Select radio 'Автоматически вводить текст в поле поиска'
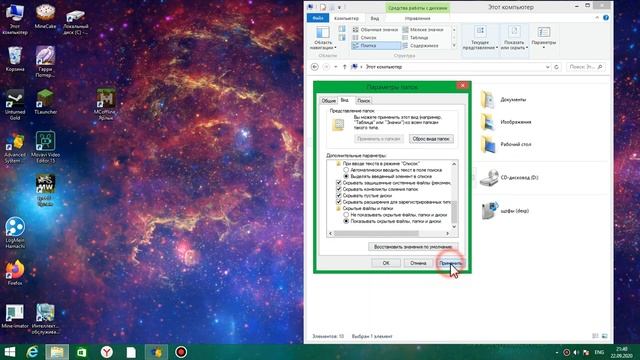The height and width of the screenshot is (360, 640). 346,170
